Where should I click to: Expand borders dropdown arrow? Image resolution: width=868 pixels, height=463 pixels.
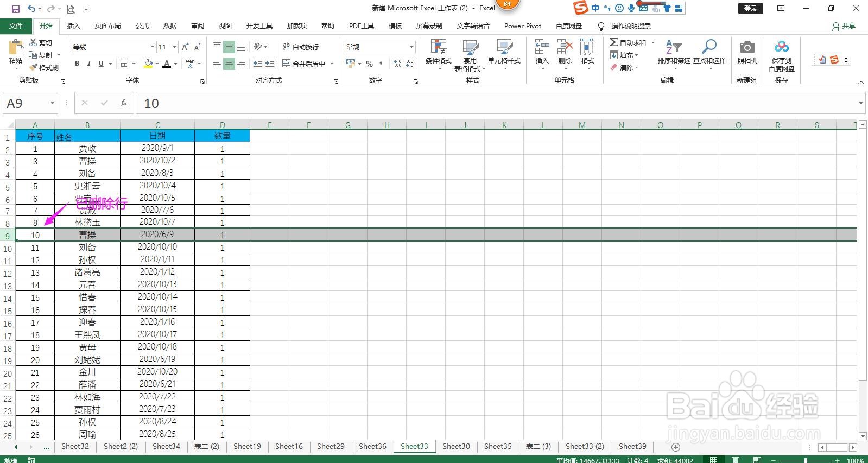[x=134, y=64]
